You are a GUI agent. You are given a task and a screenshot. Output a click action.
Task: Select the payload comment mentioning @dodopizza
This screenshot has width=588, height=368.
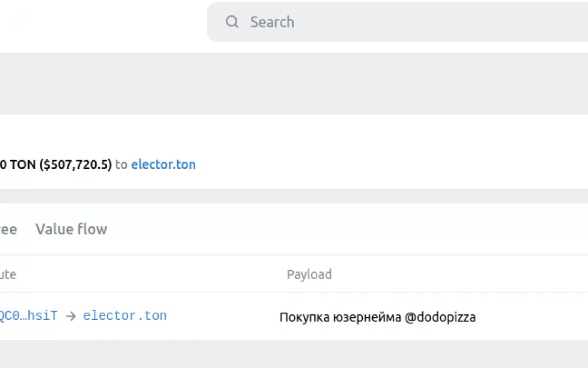[377, 317]
